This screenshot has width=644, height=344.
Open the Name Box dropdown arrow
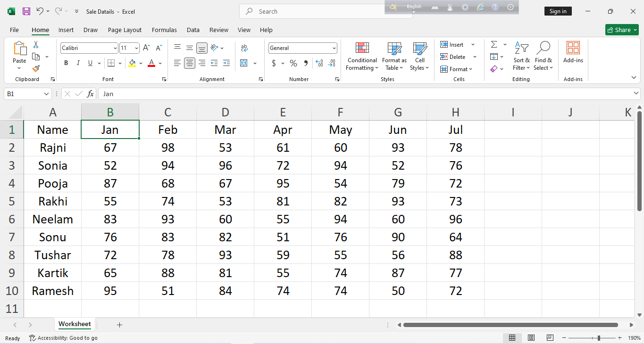[x=46, y=94]
